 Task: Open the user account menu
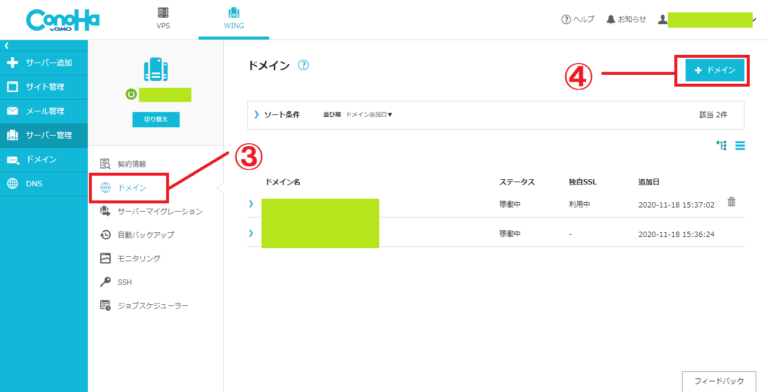click(x=708, y=20)
